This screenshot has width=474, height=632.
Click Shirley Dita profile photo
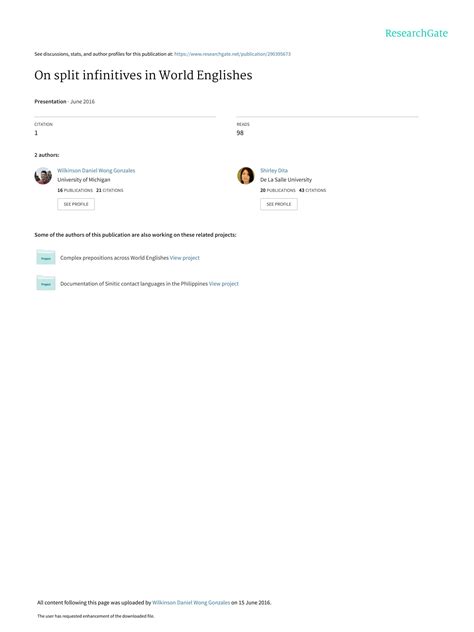pyautogui.click(x=246, y=176)
